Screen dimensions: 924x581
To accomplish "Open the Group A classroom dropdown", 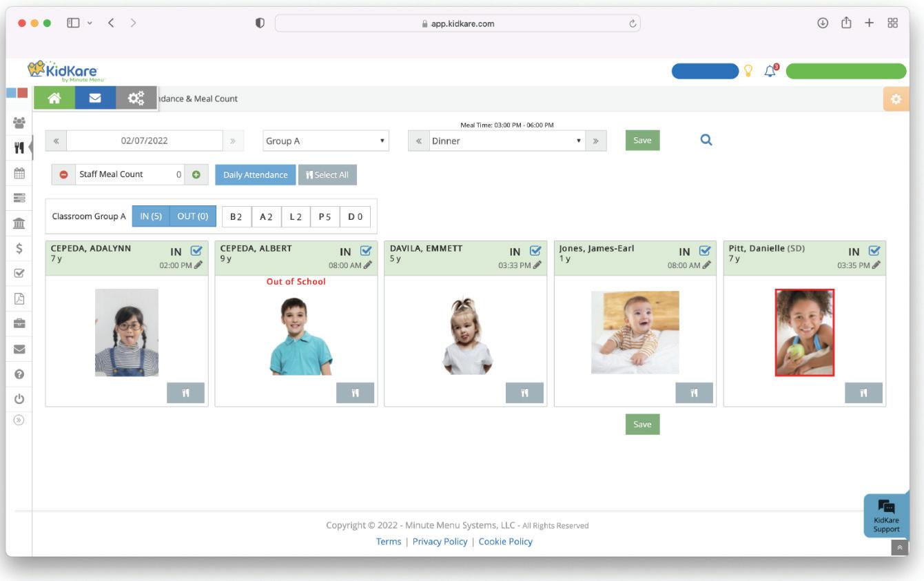I will 326,141.
